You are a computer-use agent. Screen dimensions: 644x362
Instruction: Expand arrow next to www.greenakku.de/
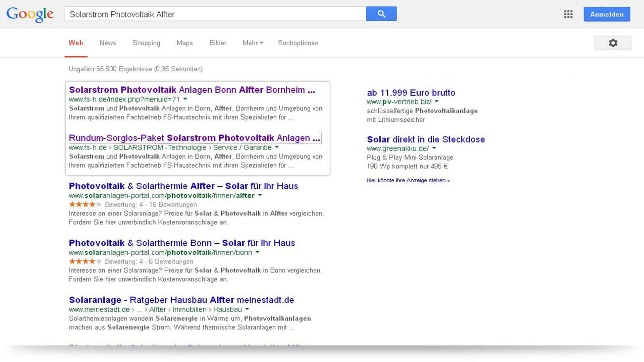[x=434, y=148]
